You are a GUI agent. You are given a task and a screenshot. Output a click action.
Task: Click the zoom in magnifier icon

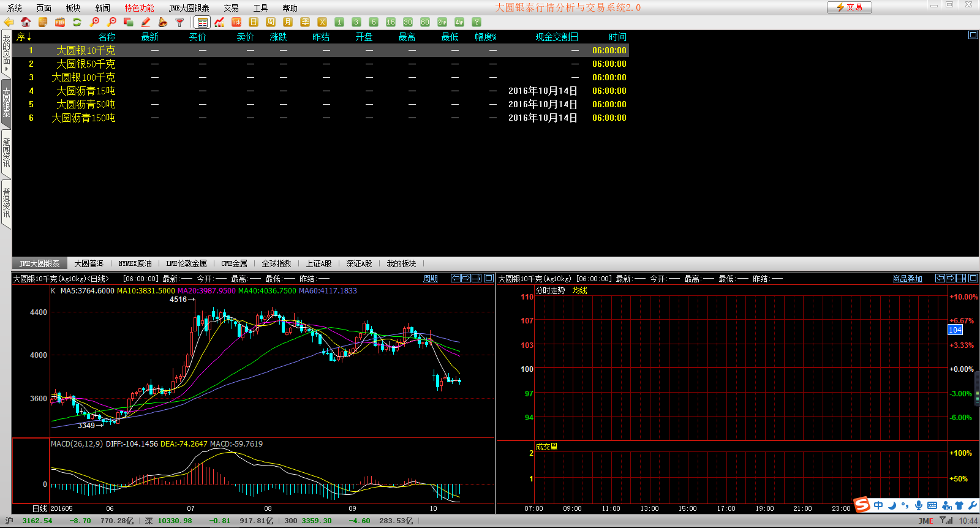(94, 22)
